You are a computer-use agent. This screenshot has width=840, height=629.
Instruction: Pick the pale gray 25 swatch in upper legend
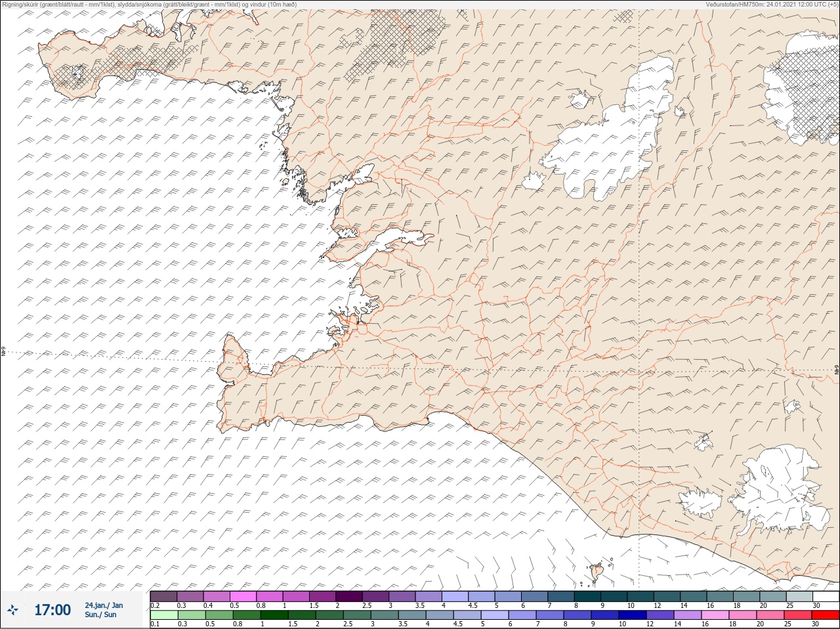pos(799,596)
